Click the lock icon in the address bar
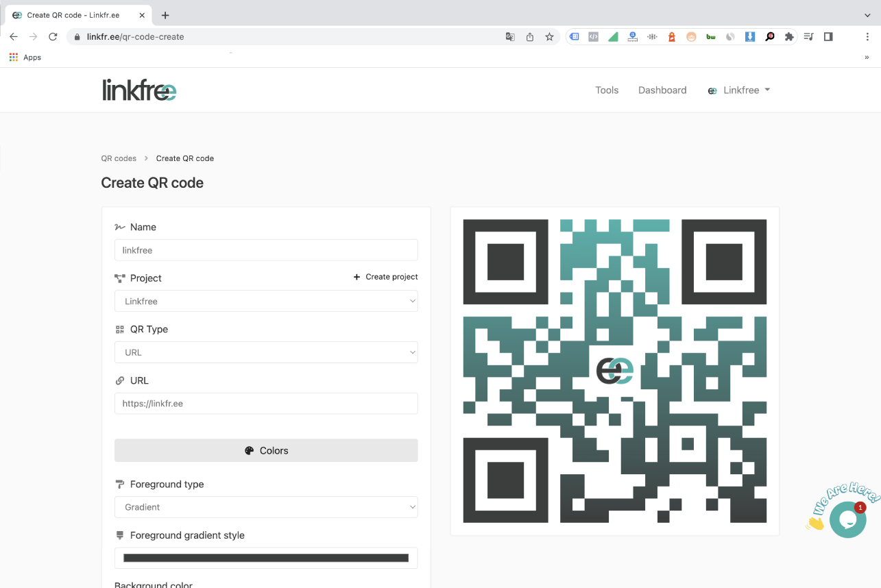Image resolution: width=881 pixels, height=588 pixels. click(x=77, y=37)
